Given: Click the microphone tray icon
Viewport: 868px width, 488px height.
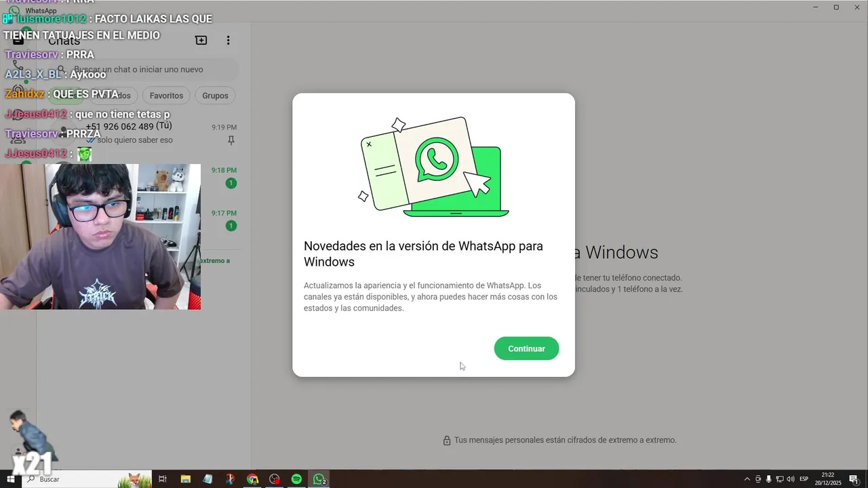Looking at the screenshot, I should pos(769,479).
